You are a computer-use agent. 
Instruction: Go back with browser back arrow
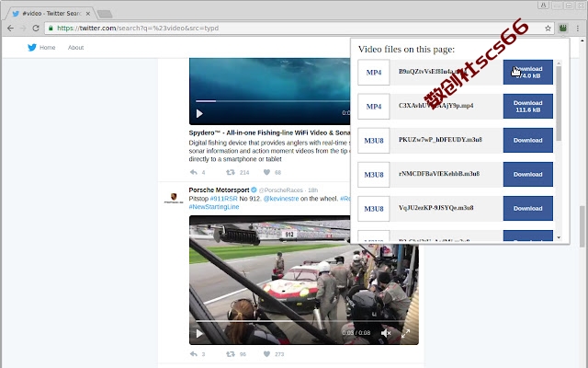click(x=10, y=29)
